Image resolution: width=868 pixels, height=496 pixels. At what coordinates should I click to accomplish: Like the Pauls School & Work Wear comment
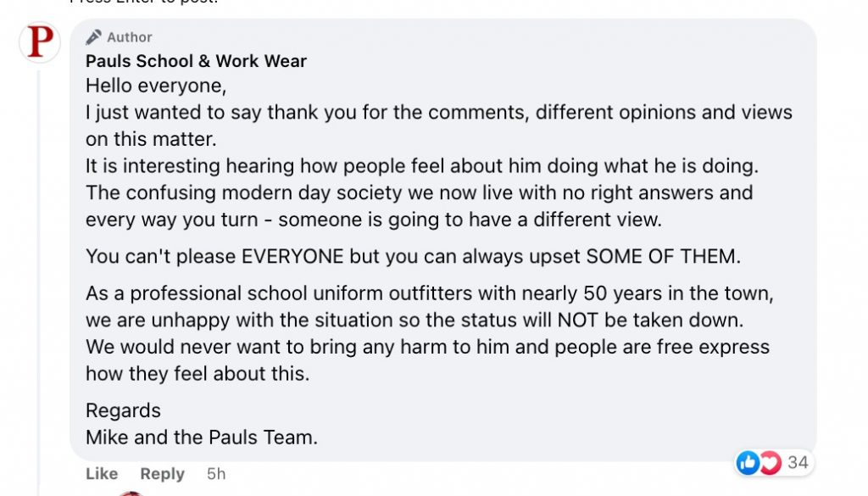click(x=102, y=473)
